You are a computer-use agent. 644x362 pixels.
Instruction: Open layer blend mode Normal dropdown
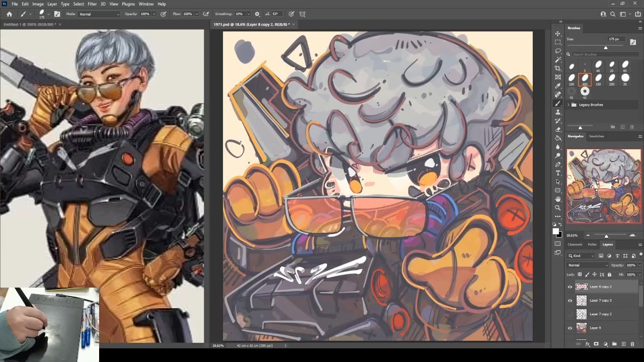588,265
